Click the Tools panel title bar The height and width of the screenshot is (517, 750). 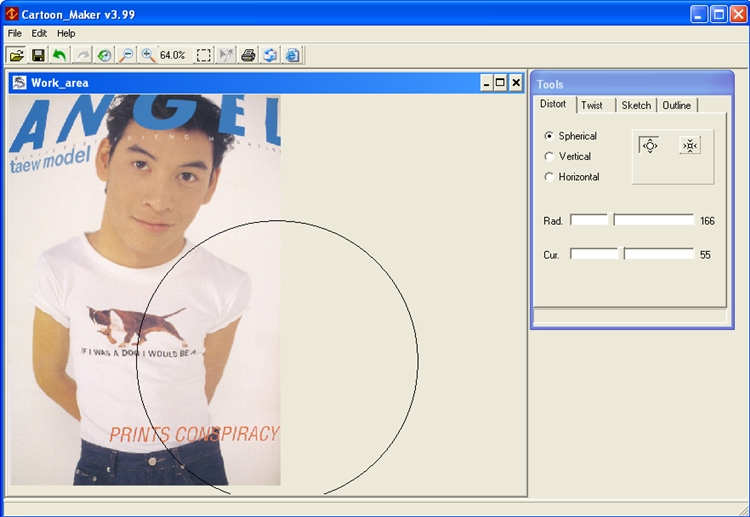coord(632,84)
